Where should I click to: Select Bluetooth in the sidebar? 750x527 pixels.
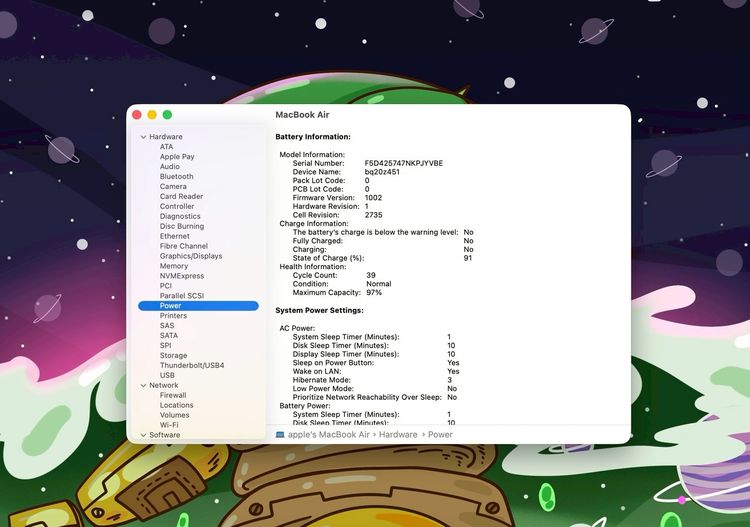(176, 176)
